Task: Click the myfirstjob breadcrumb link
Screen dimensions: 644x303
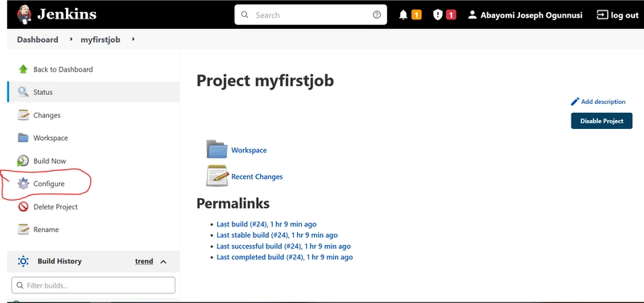Action: click(101, 39)
